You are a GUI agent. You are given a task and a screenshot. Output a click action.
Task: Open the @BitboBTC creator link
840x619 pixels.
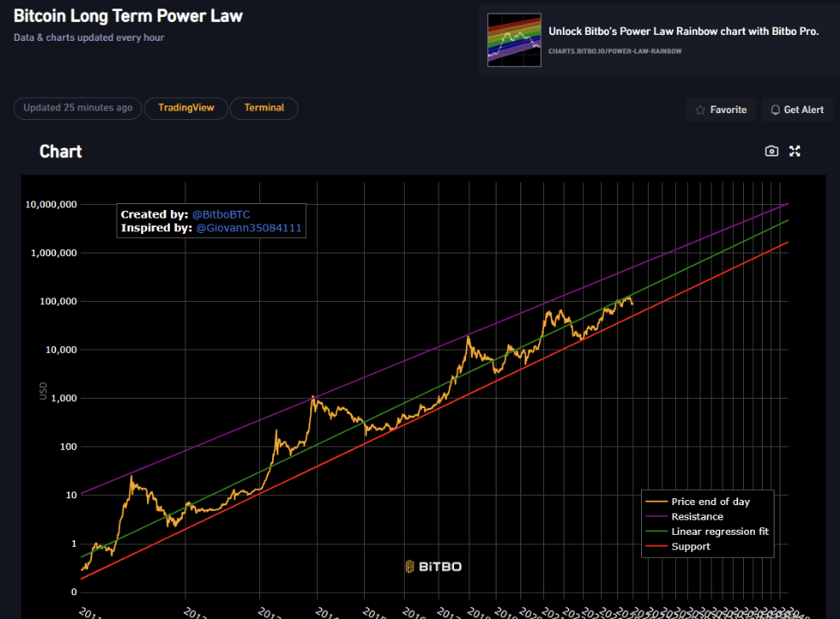pos(221,214)
